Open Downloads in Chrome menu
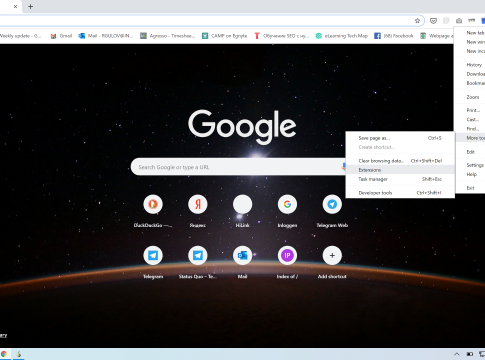The image size is (485, 360). [x=470, y=74]
